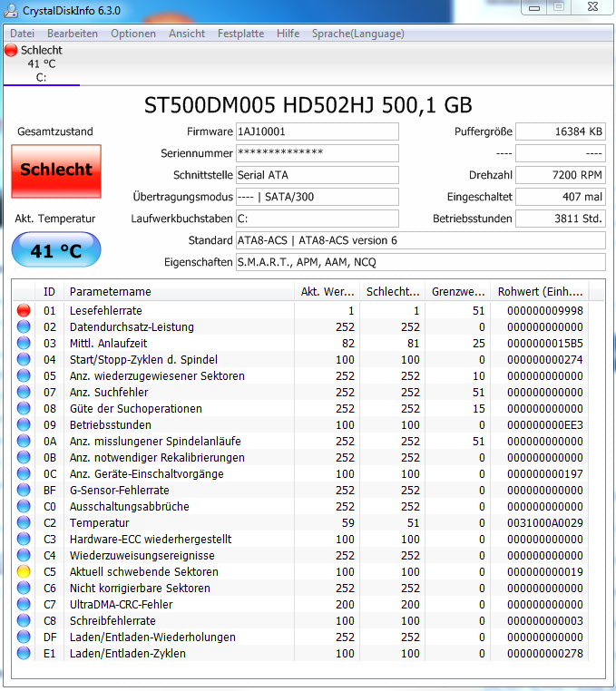The width and height of the screenshot is (616, 691).
Task: Select the Lesefehlerrate parameter name
Action: tap(106, 311)
